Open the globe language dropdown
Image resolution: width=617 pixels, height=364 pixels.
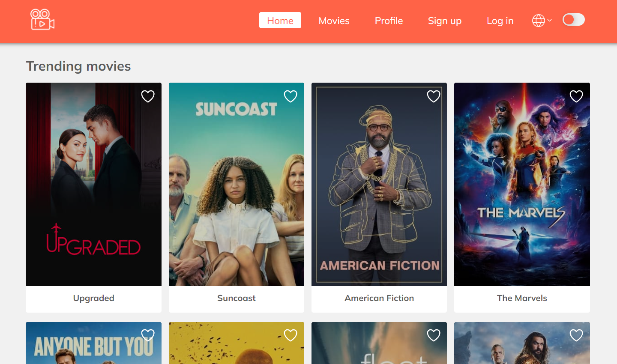[x=542, y=20]
